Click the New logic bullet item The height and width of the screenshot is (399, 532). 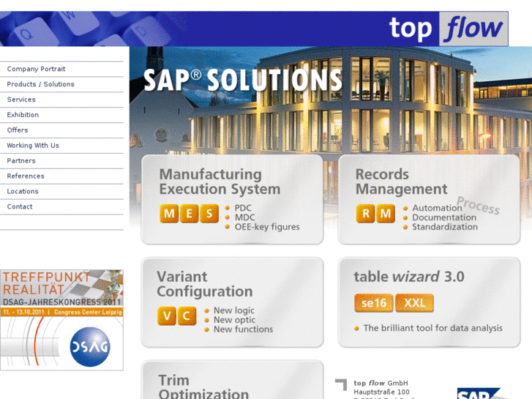pos(233,310)
